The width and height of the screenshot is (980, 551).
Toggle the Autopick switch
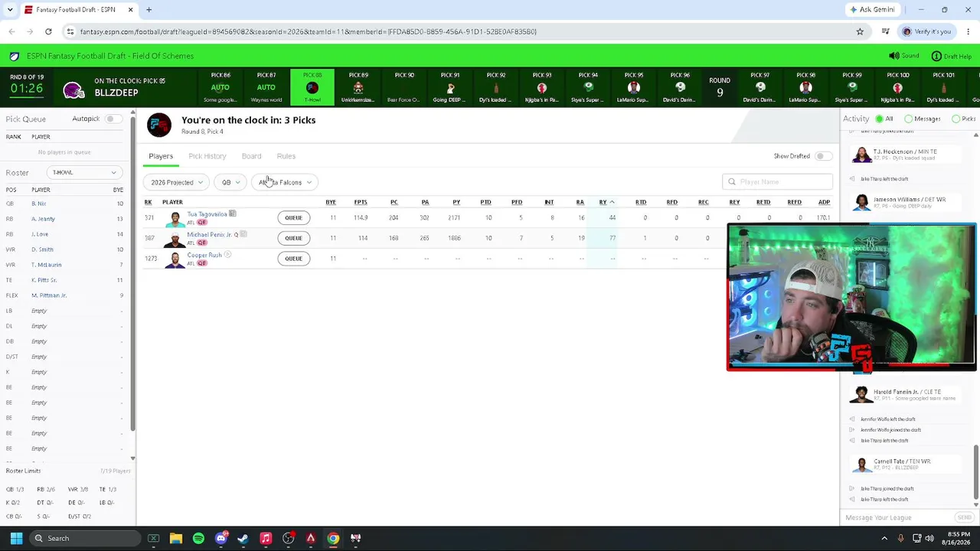coord(113,119)
